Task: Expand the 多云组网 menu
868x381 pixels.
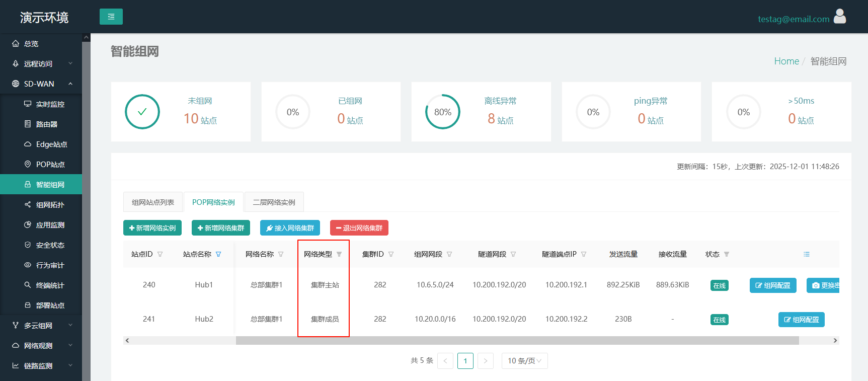Action: (41, 326)
